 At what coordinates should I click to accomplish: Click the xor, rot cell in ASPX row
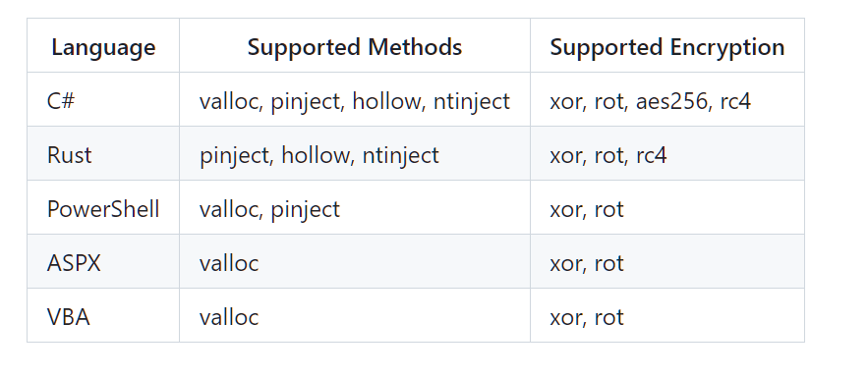point(667,261)
